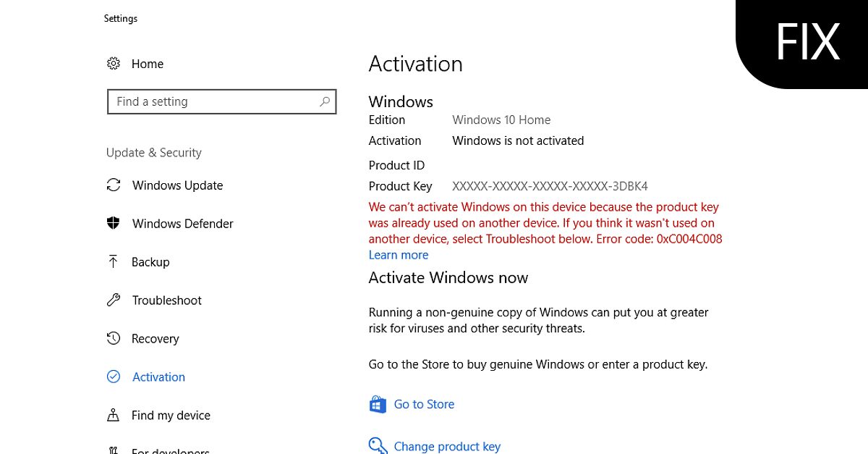Click the Recovery clock-arrow icon
This screenshot has width=868, height=454.
click(x=114, y=338)
